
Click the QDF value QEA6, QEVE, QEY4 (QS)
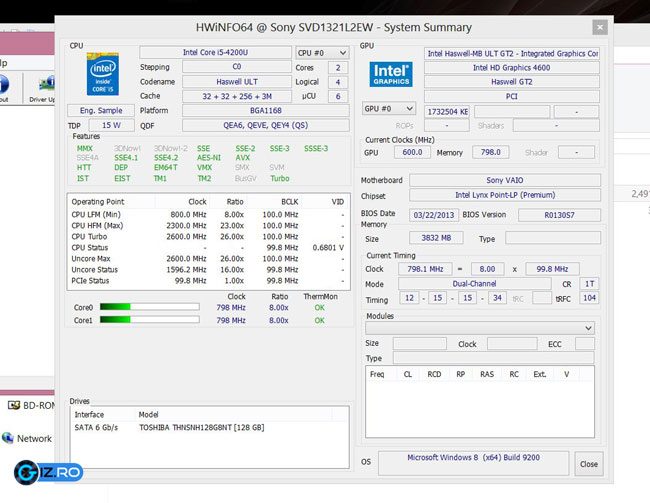(266, 125)
